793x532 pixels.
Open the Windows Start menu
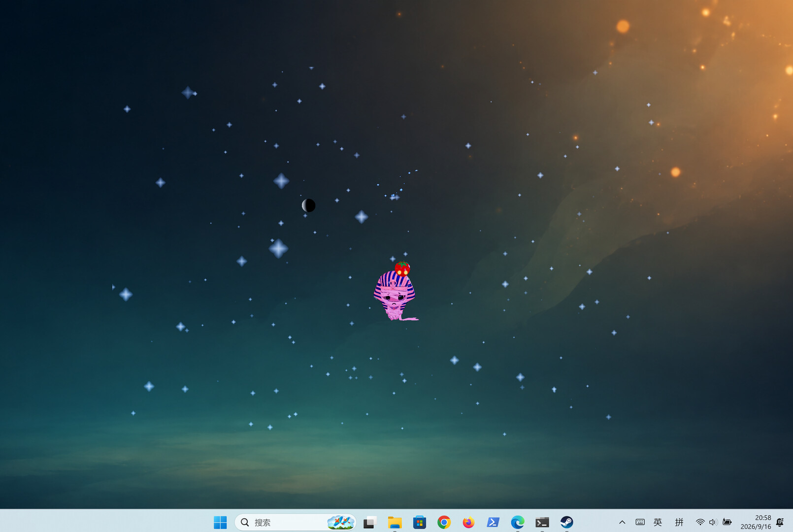(220, 522)
